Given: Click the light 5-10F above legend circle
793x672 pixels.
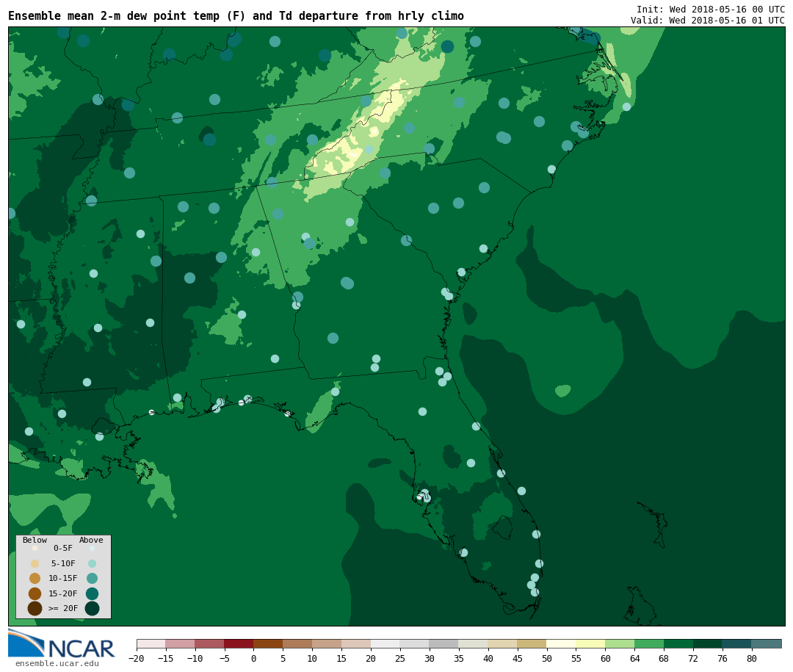Looking at the screenshot, I should click(x=92, y=563).
